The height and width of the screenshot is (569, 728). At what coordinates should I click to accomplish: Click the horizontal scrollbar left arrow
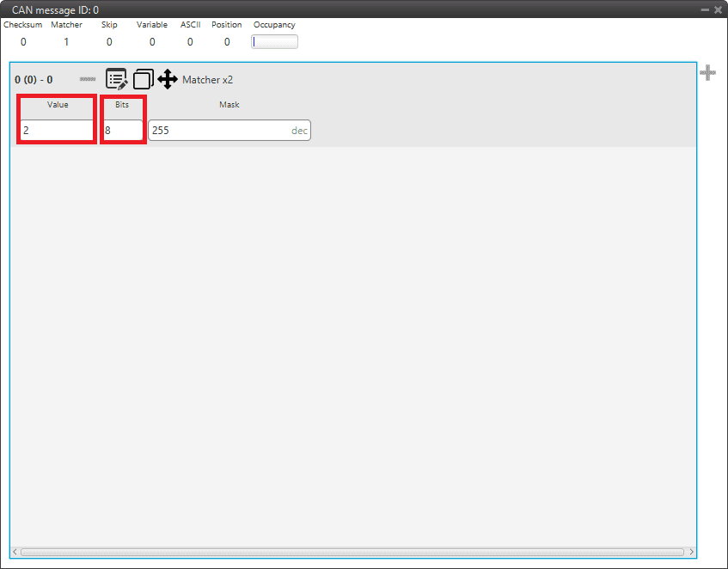[x=15, y=552]
